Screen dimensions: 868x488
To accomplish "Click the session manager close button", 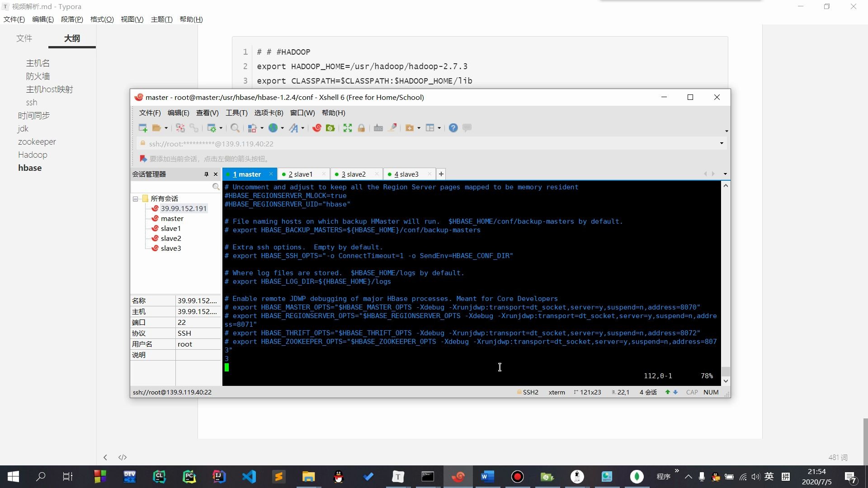I will (x=217, y=174).
